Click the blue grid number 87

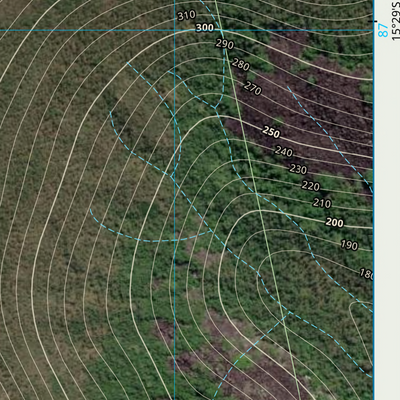[x=384, y=30]
